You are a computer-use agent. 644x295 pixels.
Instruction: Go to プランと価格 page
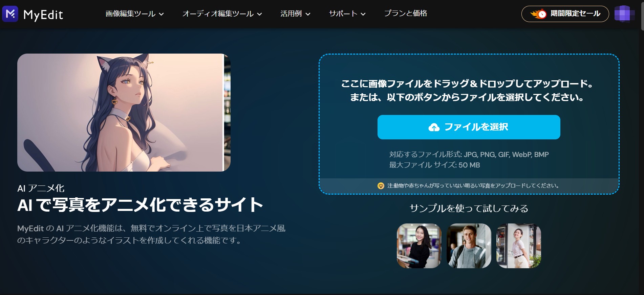coord(405,14)
